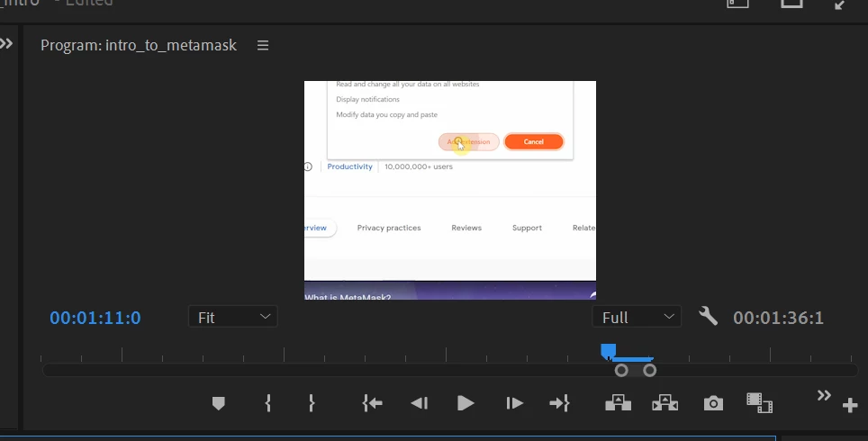Open the Button Editor plus icon
868x441 pixels.
tap(850, 406)
